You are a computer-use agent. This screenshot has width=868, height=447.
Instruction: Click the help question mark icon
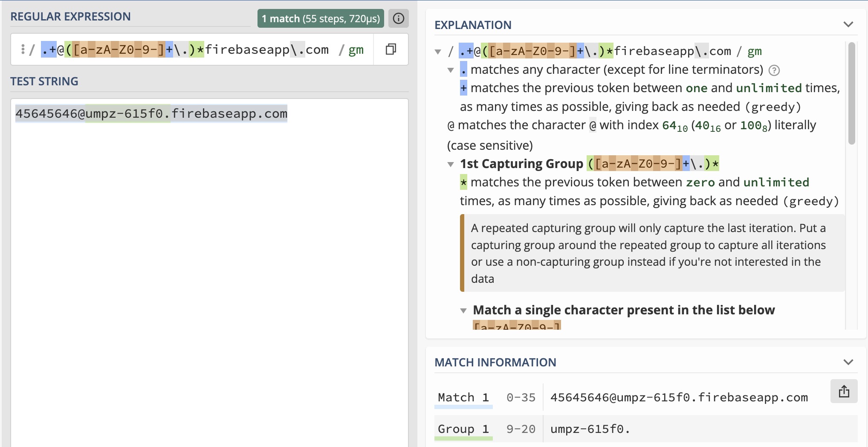point(774,70)
